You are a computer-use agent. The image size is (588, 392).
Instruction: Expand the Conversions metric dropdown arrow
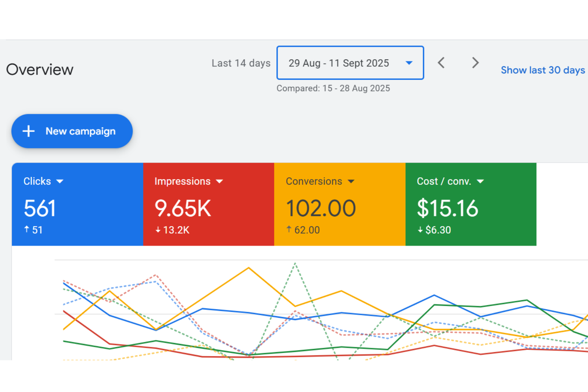351,181
